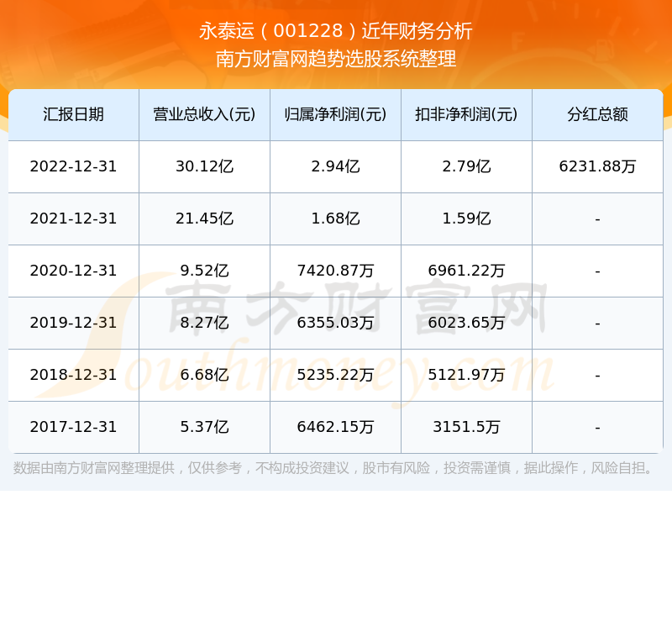Click the 6355.03万 net profit value
The image size is (672, 637).
coord(335,323)
